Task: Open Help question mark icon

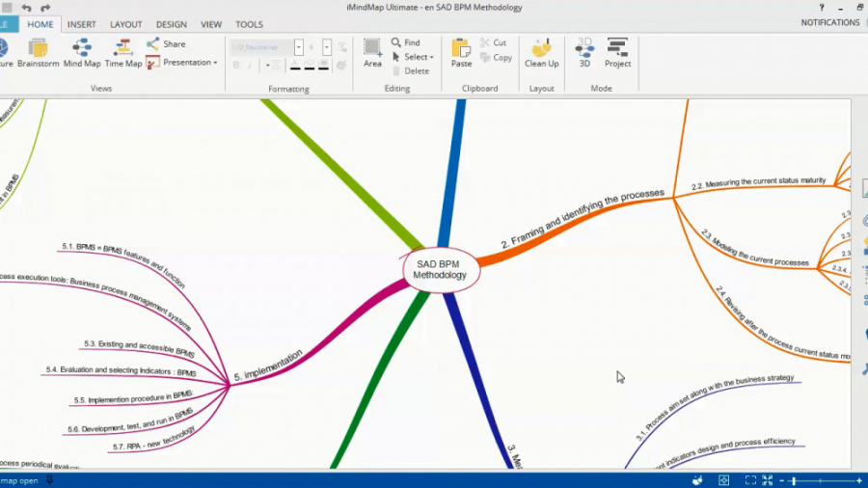Action: [x=822, y=8]
